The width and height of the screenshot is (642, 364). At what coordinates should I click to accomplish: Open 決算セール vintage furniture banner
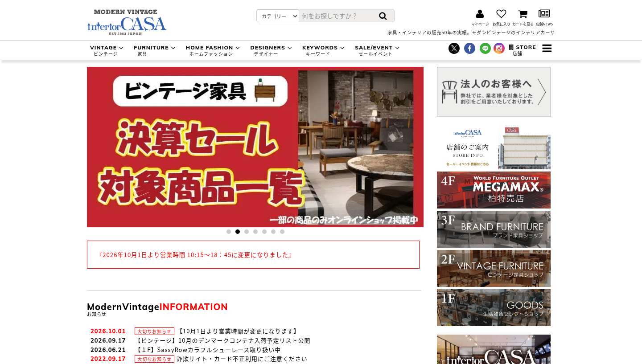click(x=255, y=147)
